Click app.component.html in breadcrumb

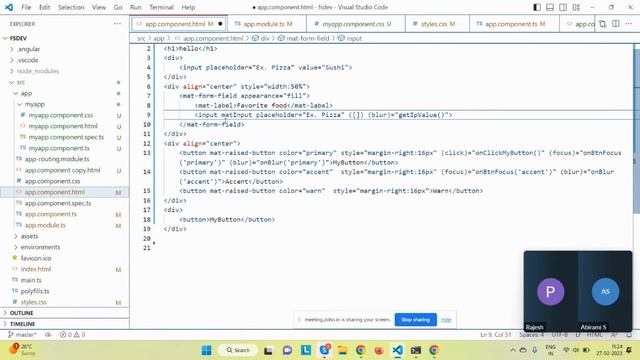(213, 38)
